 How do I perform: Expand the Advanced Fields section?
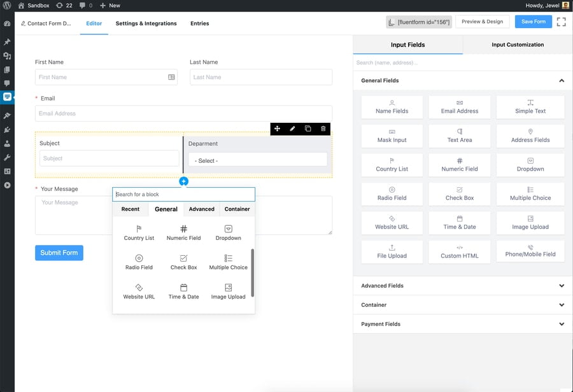pos(463,286)
